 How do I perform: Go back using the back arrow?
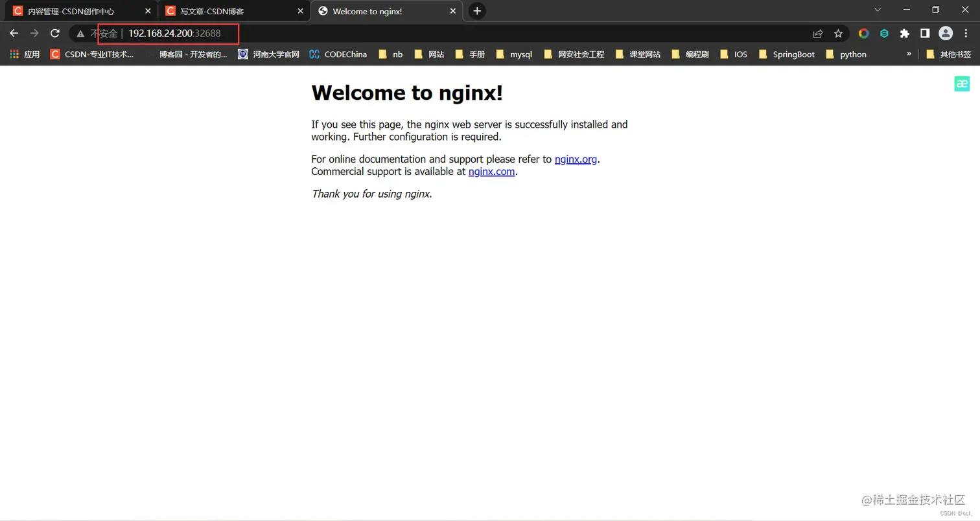click(14, 33)
